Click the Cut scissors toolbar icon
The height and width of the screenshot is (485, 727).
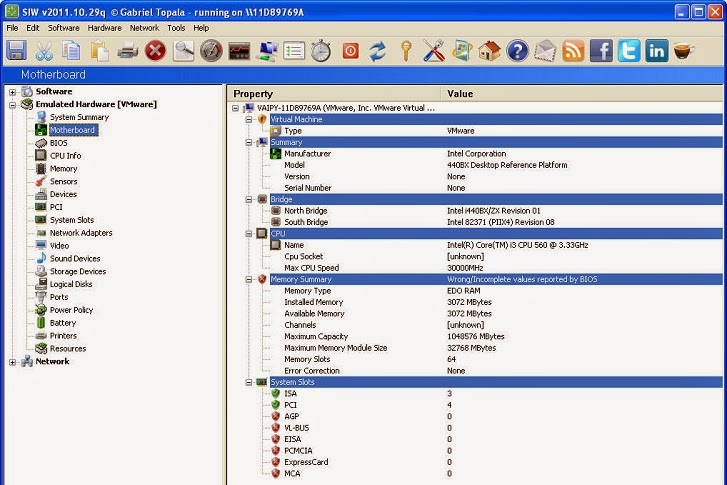pos(44,51)
